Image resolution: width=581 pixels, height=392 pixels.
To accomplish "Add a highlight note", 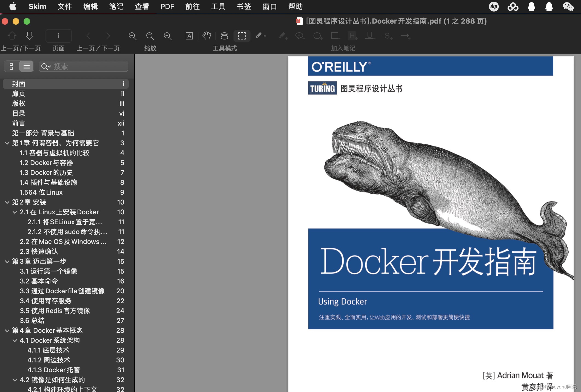I will click(x=353, y=36).
